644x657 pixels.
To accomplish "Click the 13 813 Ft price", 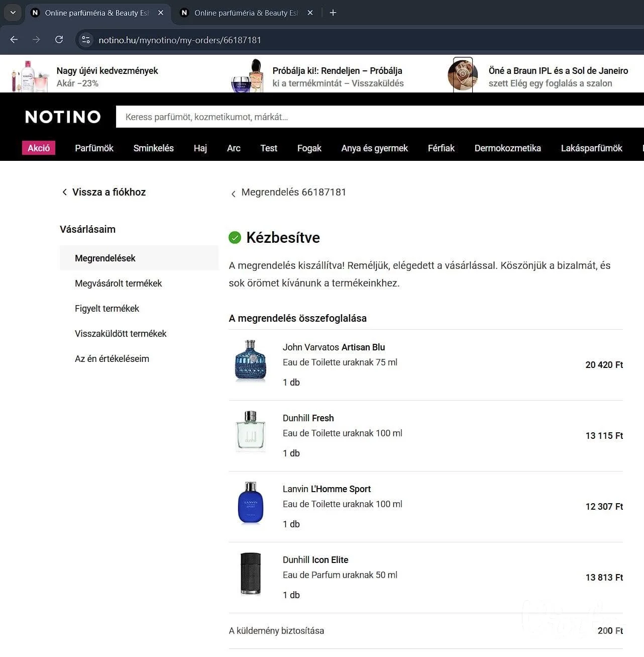I will [x=604, y=578].
